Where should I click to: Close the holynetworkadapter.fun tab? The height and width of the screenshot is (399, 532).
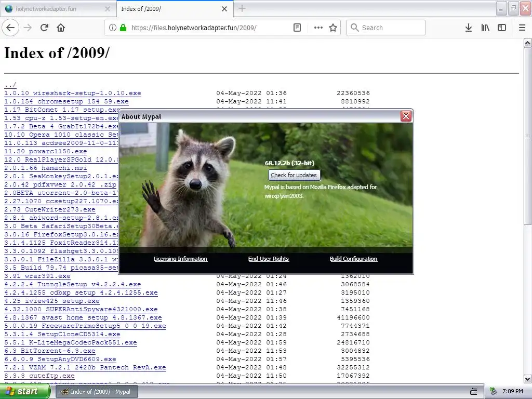click(108, 9)
